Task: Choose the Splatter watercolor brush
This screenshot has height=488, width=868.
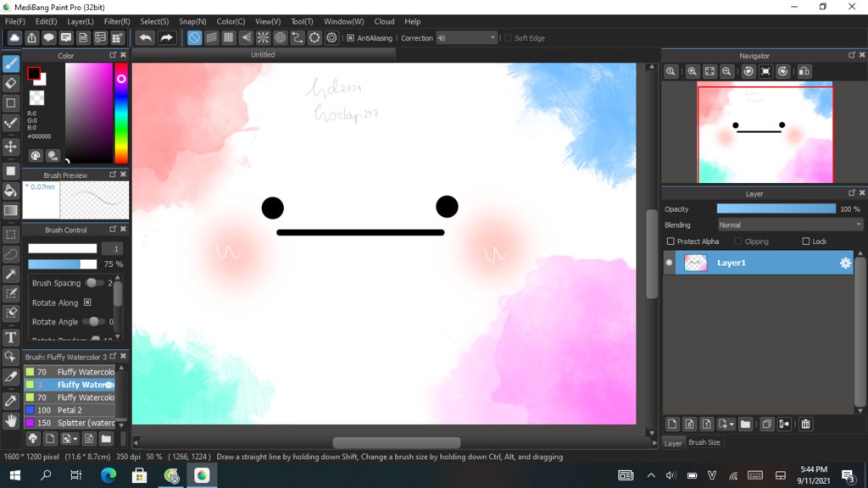Action: (70, 423)
